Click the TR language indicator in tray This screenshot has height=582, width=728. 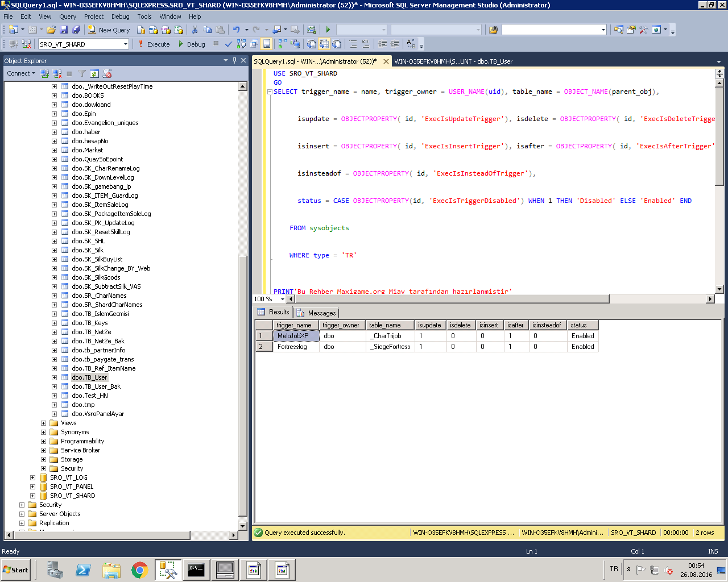[x=614, y=569]
